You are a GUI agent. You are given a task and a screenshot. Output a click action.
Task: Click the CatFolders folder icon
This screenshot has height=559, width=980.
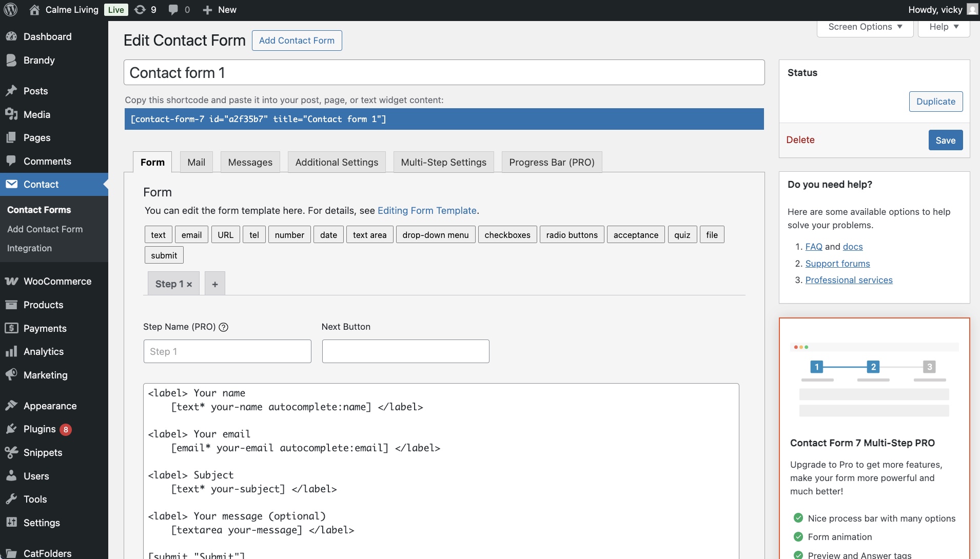(x=11, y=553)
